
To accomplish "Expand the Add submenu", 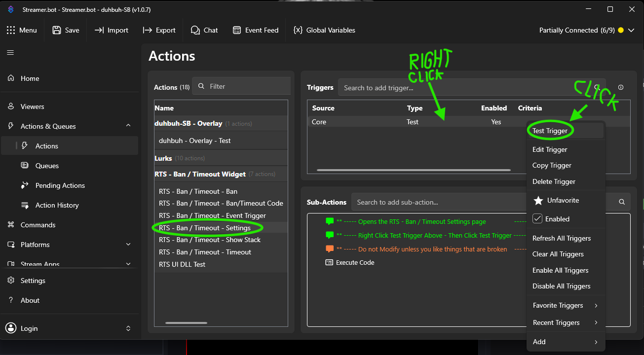I will point(596,342).
